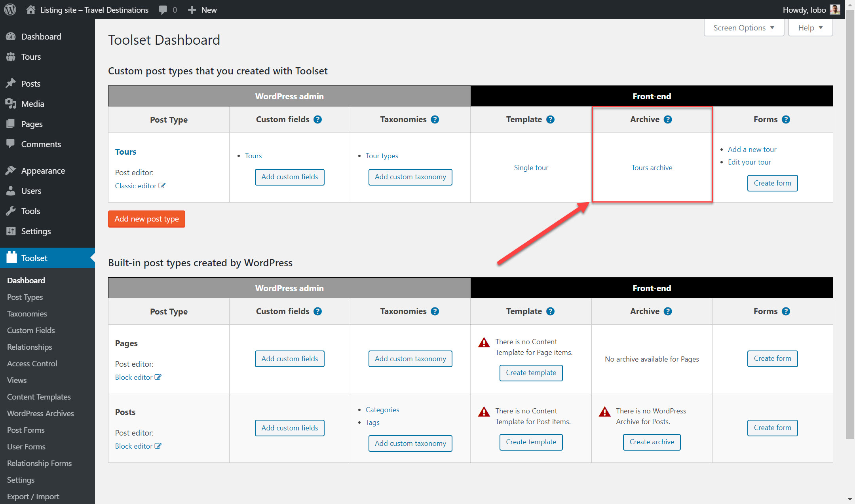Click Add custom fields for Tours

[x=290, y=177]
